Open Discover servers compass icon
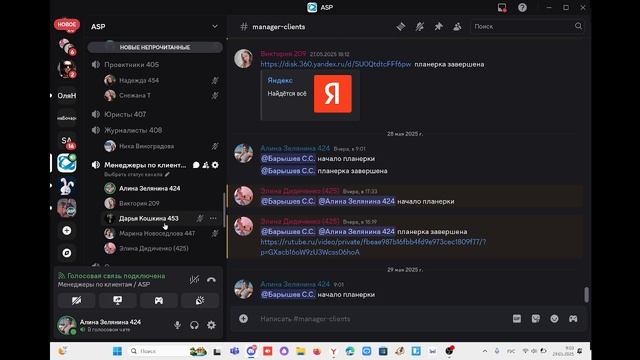This screenshot has width=640, height=360. [x=67, y=253]
